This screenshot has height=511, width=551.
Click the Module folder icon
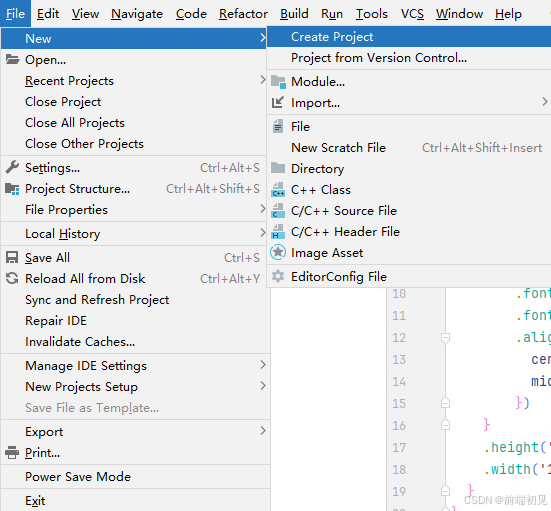278,82
